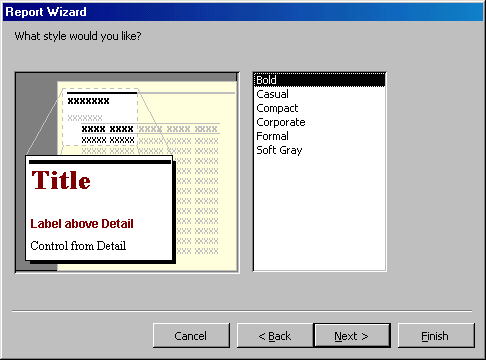Select the Bold style
This screenshot has height=360, width=486.
tap(319, 80)
